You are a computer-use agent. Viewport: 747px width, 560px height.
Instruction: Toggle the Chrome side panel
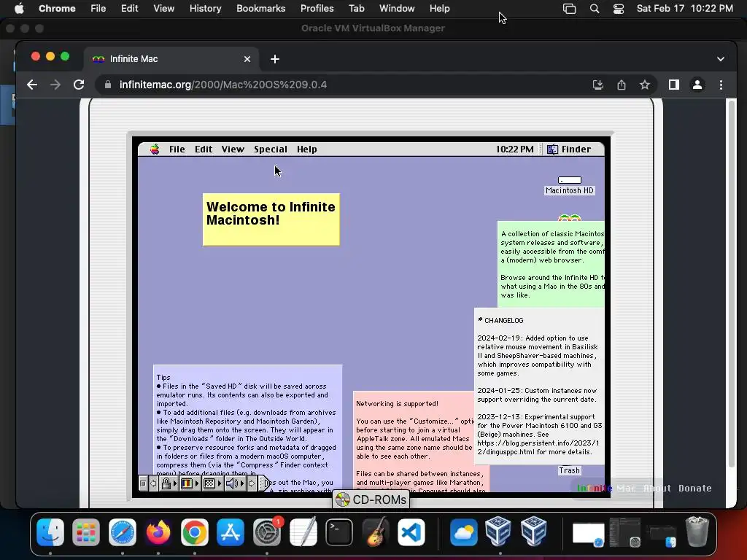[673, 85]
